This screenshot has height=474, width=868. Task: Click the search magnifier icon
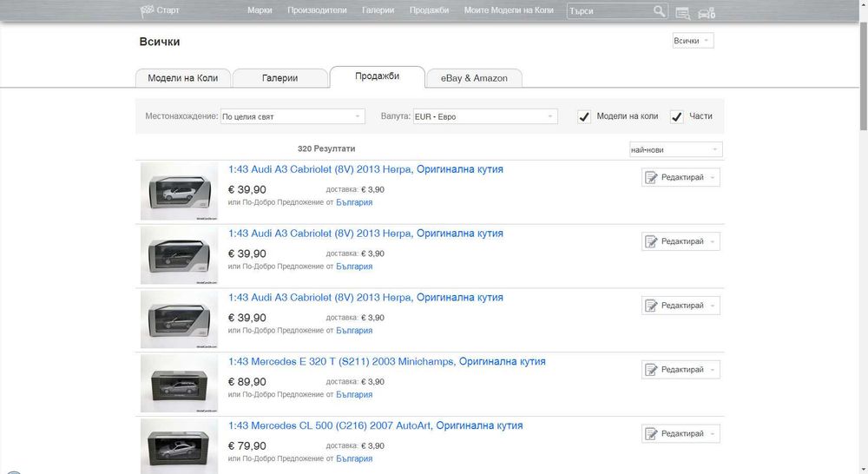point(659,11)
